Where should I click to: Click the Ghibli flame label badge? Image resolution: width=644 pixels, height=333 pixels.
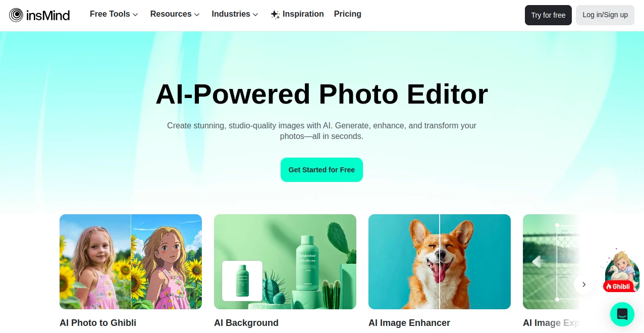(618, 287)
